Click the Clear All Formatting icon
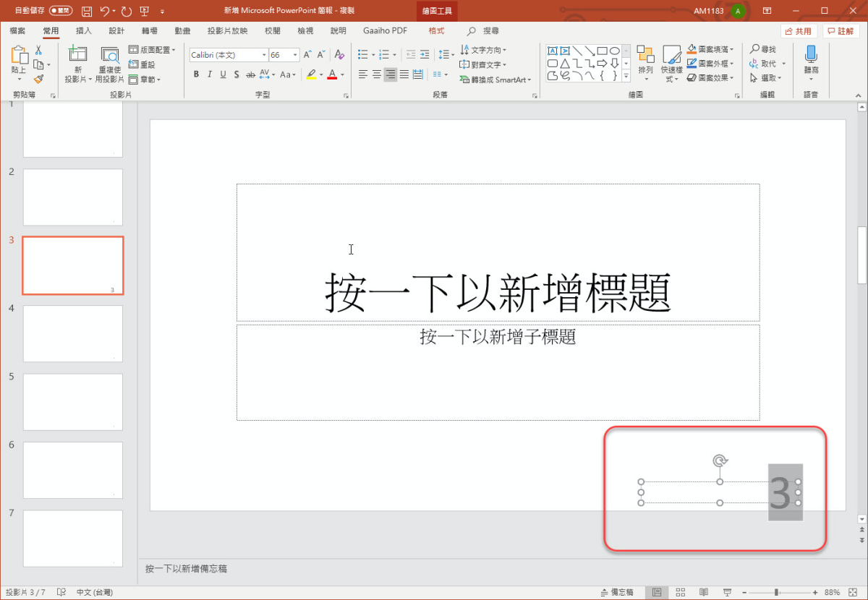Image resolution: width=868 pixels, height=600 pixels. point(339,55)
